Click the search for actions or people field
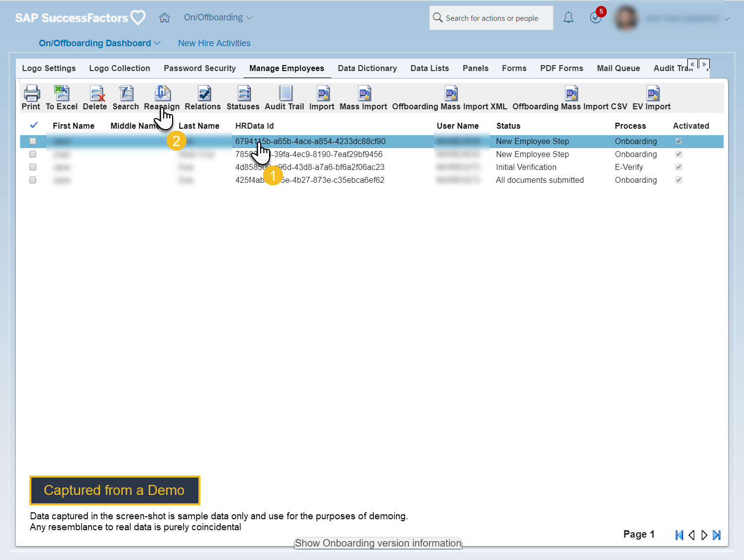Screen dimensions: 744x560 point(491,18)
